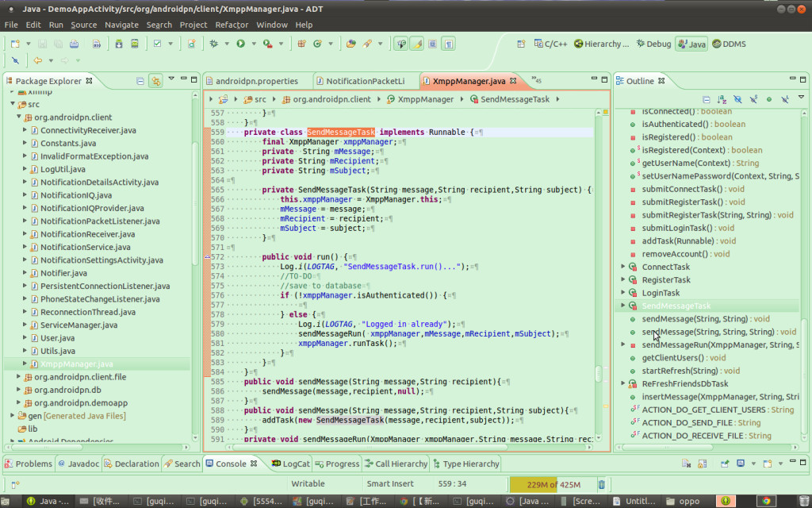Run garbage collector trash icon

click(x=602, y=484)
